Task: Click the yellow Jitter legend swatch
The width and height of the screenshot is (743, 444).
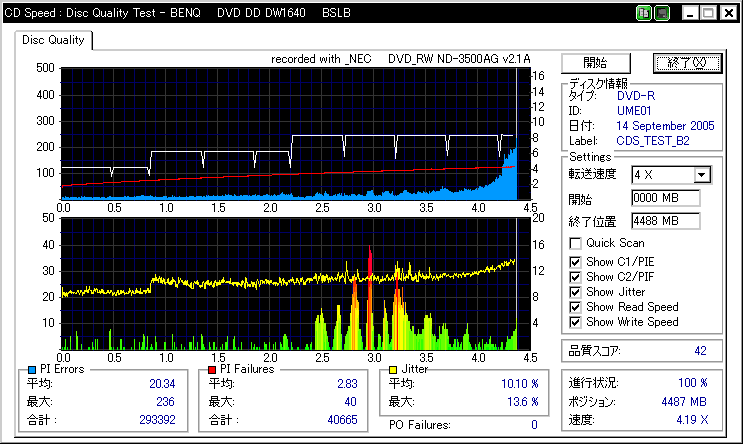Action: point(393,370)
